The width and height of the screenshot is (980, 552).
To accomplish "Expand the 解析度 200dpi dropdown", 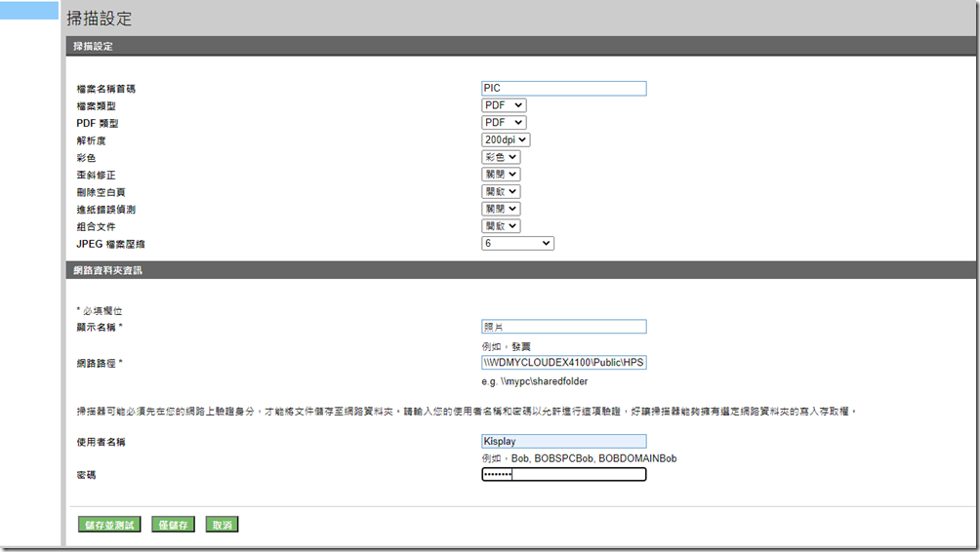I will click(506, 140).
